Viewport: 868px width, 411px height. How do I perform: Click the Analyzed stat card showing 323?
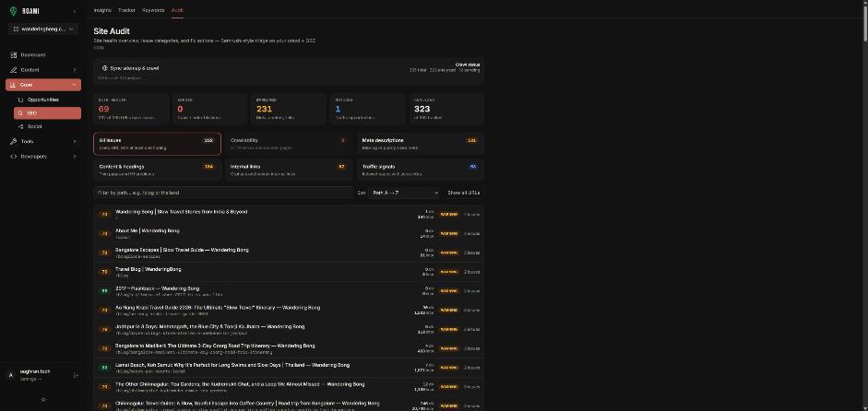coord(446,109)
